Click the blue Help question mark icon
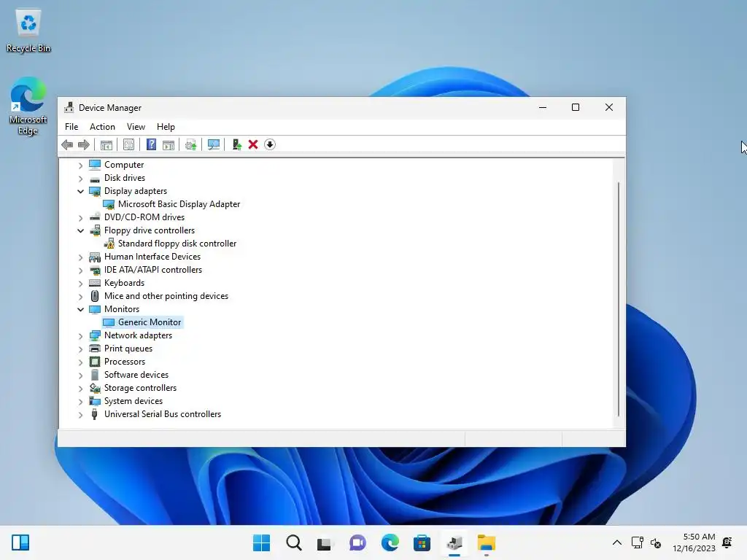Screen dimensions: 747x560 tap(151, 145)
